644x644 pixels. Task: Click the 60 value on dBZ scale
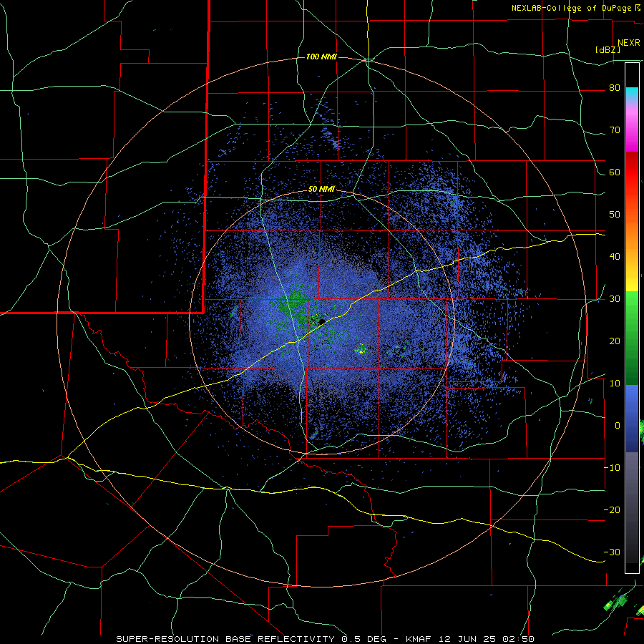pos(615,172)
